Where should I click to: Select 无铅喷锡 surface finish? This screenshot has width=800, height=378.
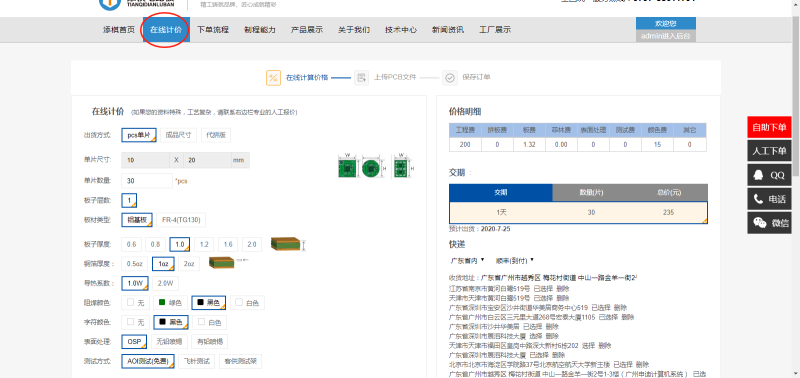point(169,341)
